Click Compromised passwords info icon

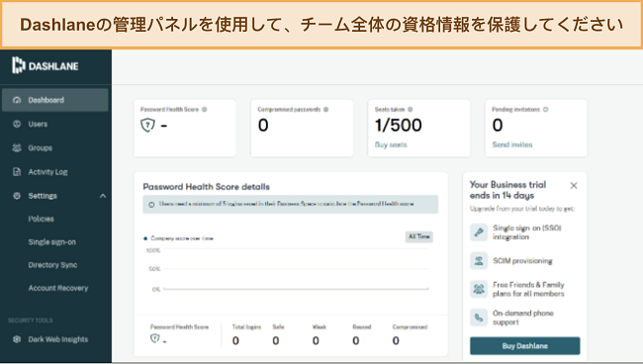pyautogui.click(x=326, y=110)
